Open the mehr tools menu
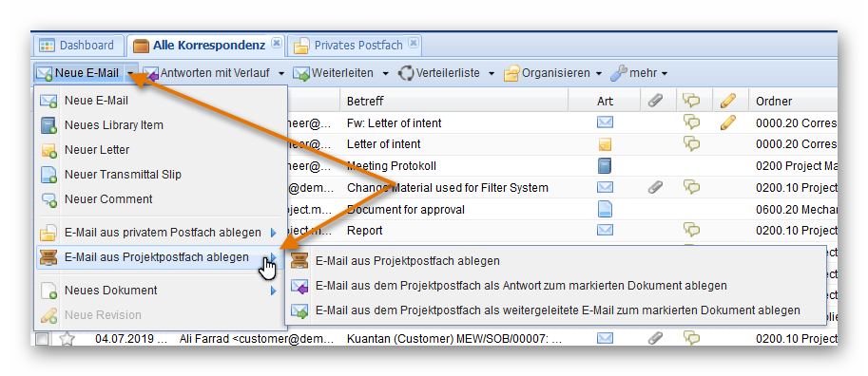Image resolution: width=868 pixels, height=376 pixels. pyautogui.click(x=640, y=73)
